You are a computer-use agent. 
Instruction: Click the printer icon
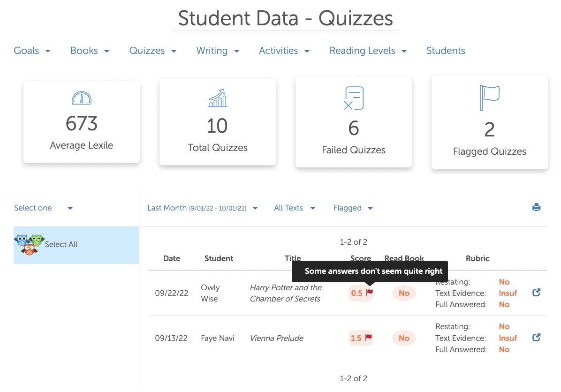pyautogui.click(x=537, y=207)
